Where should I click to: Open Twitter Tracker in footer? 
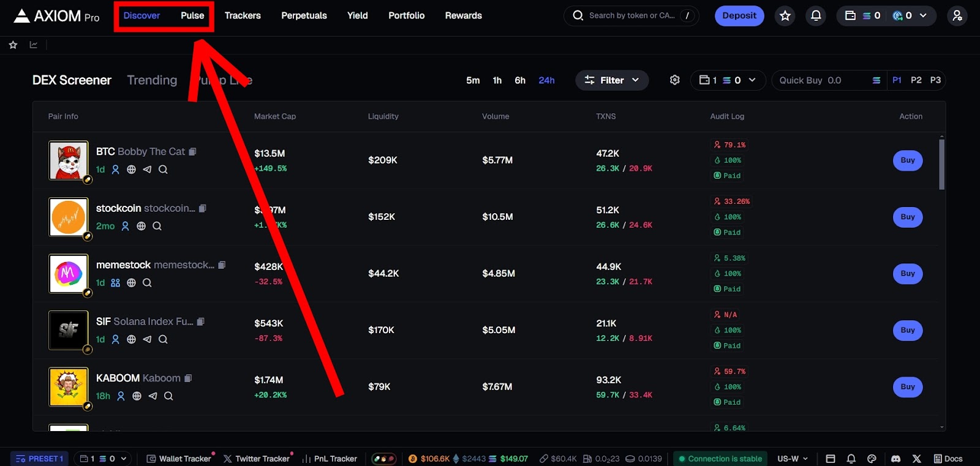[x=257, y=459]
